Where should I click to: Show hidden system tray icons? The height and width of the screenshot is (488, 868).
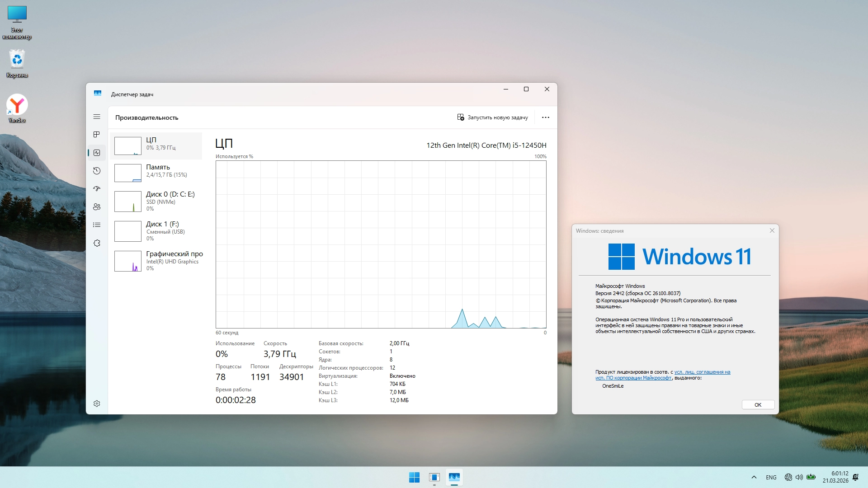pyautogui.click(x=754, y=477)
